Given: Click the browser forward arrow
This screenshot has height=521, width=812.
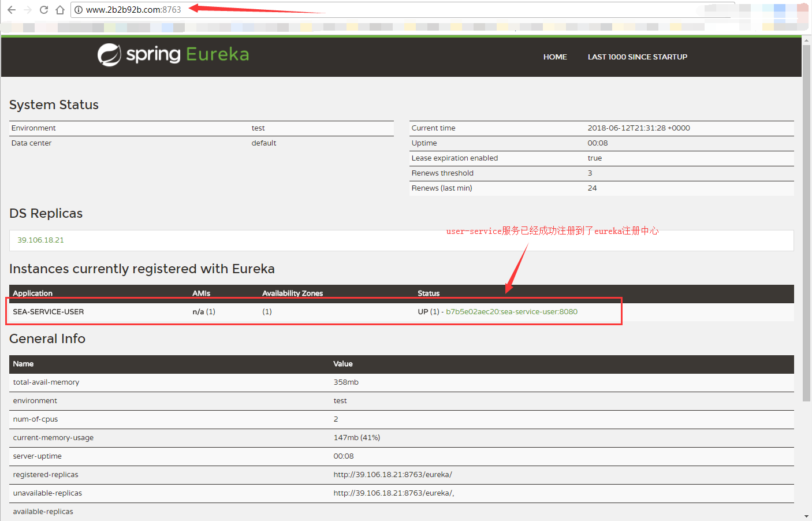Looking at the screenshot, I should point(28,10).
